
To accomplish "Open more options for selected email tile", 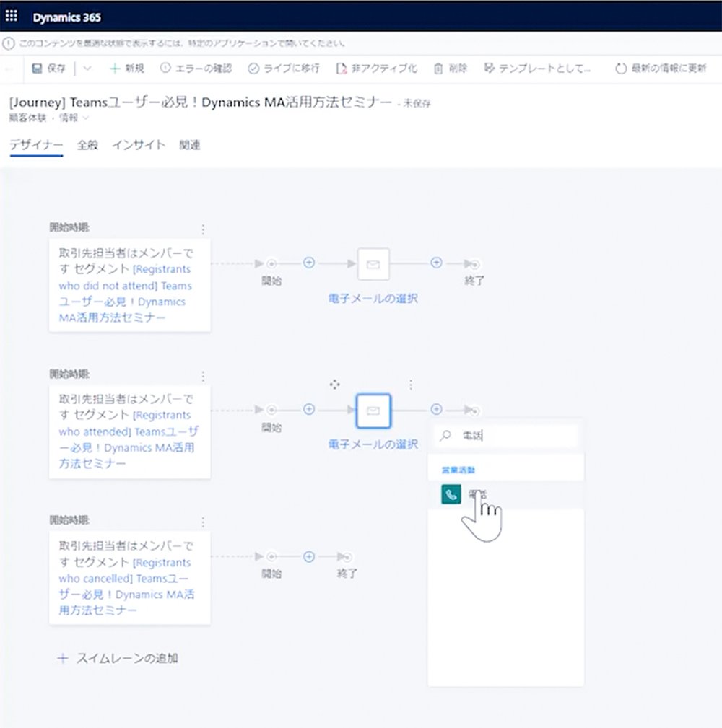I will click(x=411, y=385).
